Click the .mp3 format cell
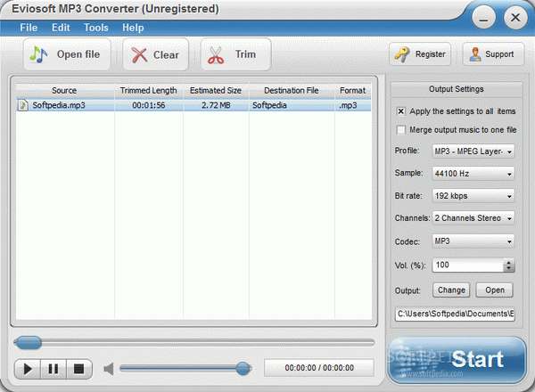This screenshot has height=392, width=535. 353,105
